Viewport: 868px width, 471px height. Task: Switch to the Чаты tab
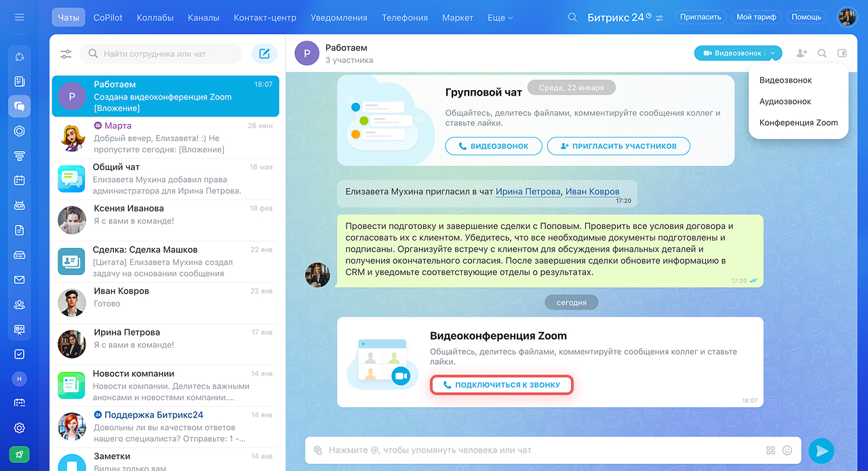[x=68, y=18]
